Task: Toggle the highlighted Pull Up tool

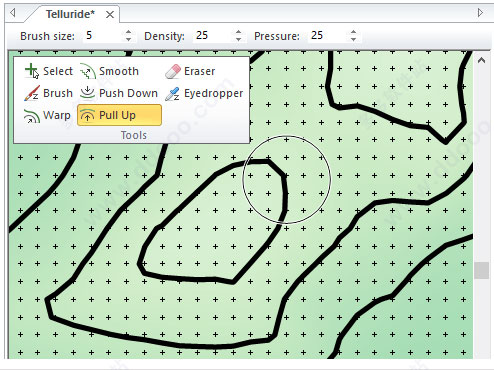Action: click(119, 115)
